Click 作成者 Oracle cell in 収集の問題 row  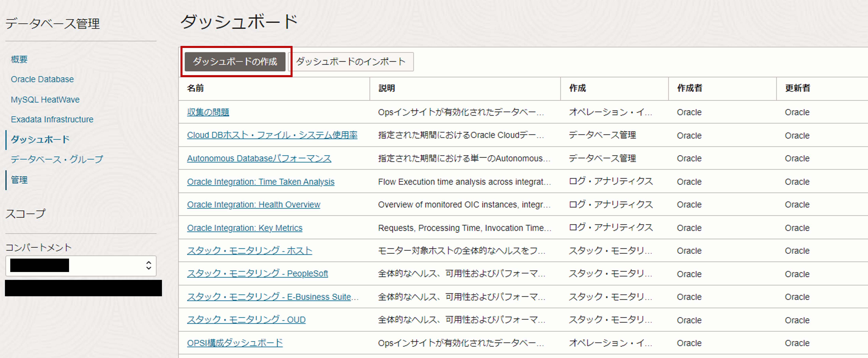click(x=689, y=112)
